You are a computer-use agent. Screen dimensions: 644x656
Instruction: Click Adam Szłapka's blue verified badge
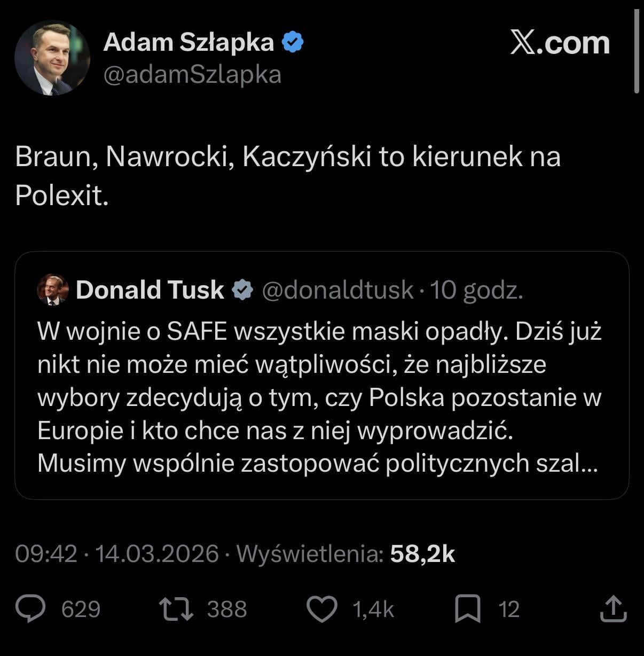tap(293, 42)
